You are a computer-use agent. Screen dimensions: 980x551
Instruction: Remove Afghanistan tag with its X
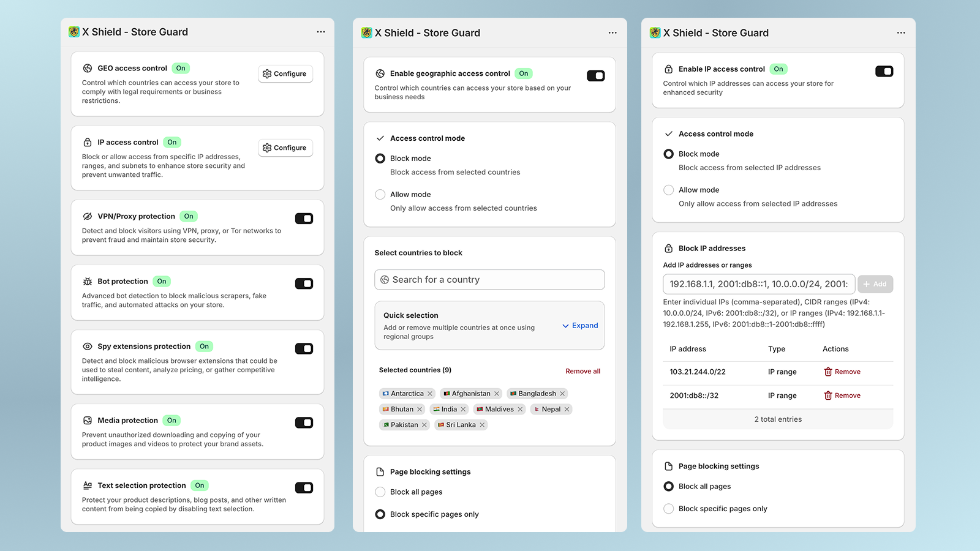tap(497, 394)
